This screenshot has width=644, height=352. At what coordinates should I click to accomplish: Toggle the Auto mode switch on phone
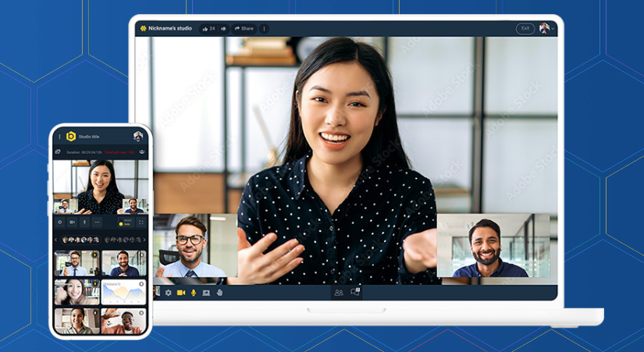coord(125,222)
